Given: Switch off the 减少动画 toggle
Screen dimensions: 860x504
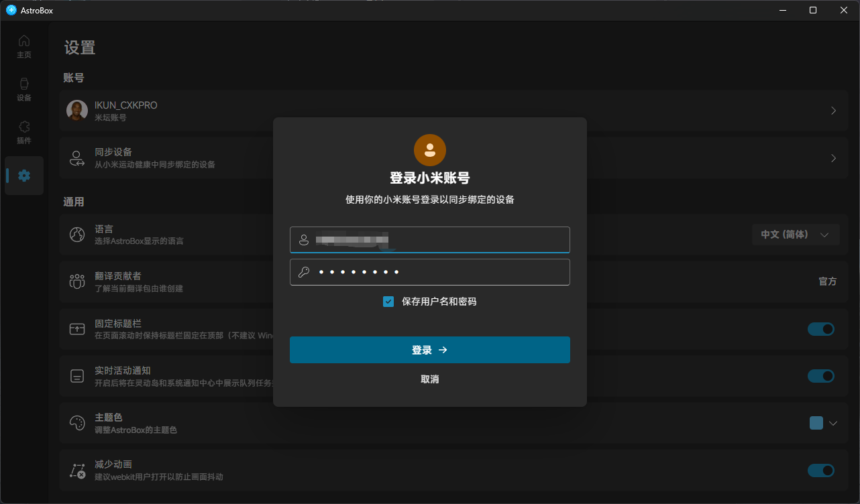Looking at the screenshot, I should [821, 470].
